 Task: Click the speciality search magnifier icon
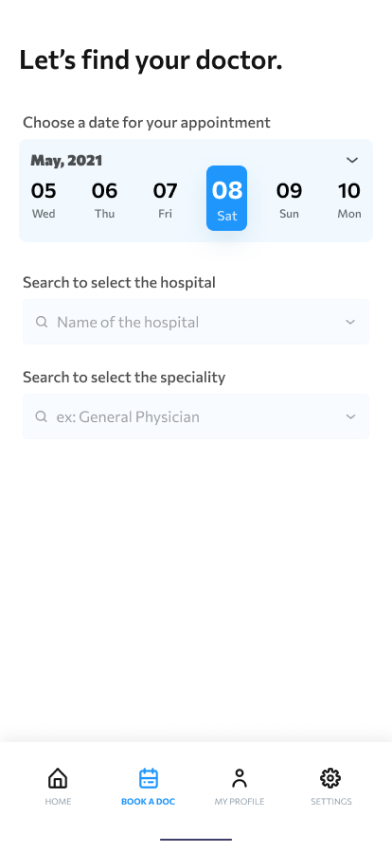click(x=42, y=416)
